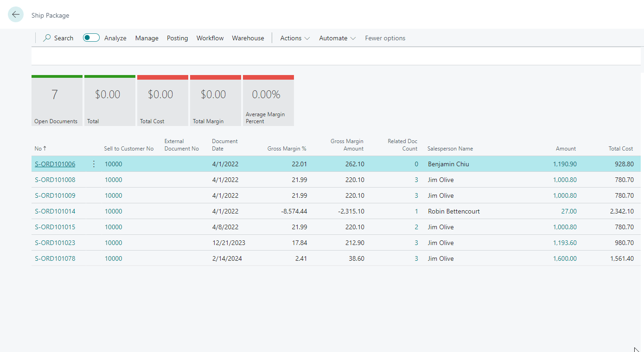Open the Posting menu
644x352 pixels.
click(x=177, y=38)
